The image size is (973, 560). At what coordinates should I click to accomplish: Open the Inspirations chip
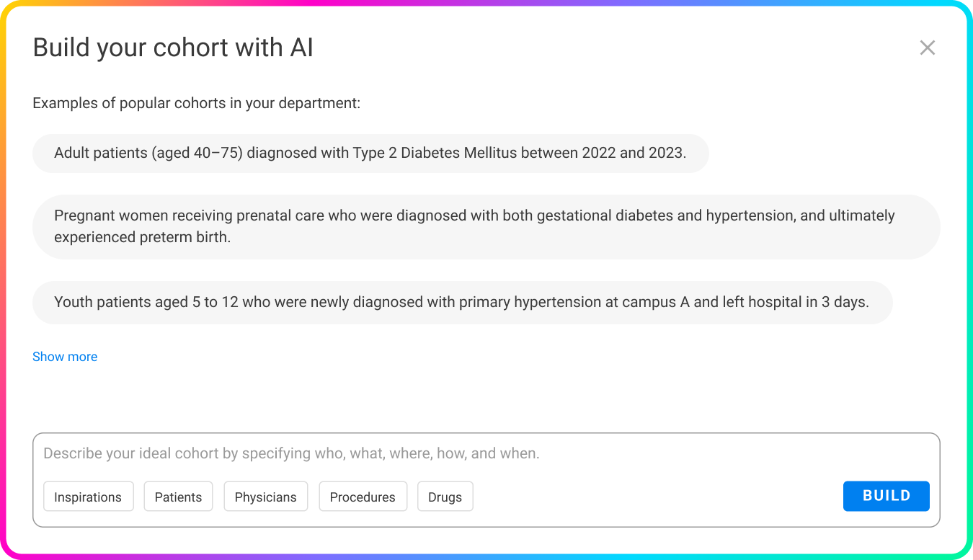pyautogui.click(x=88, y=497)
